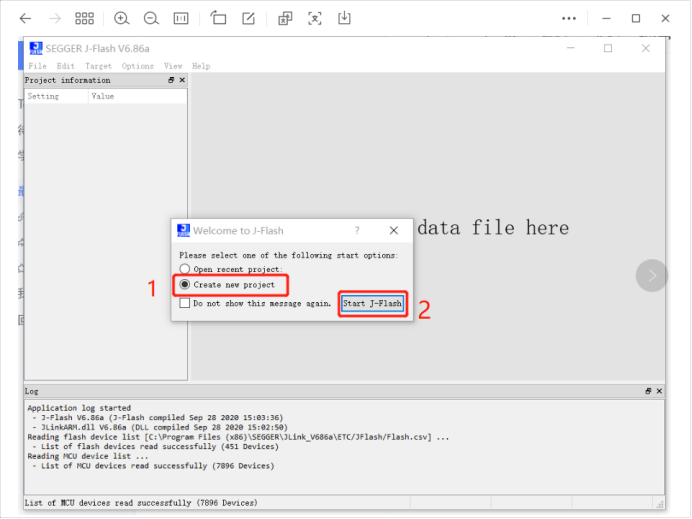Screen dimensions: 692x519
Task: Click the J-Flash window resize grip
Action: [x=660, y=504]
